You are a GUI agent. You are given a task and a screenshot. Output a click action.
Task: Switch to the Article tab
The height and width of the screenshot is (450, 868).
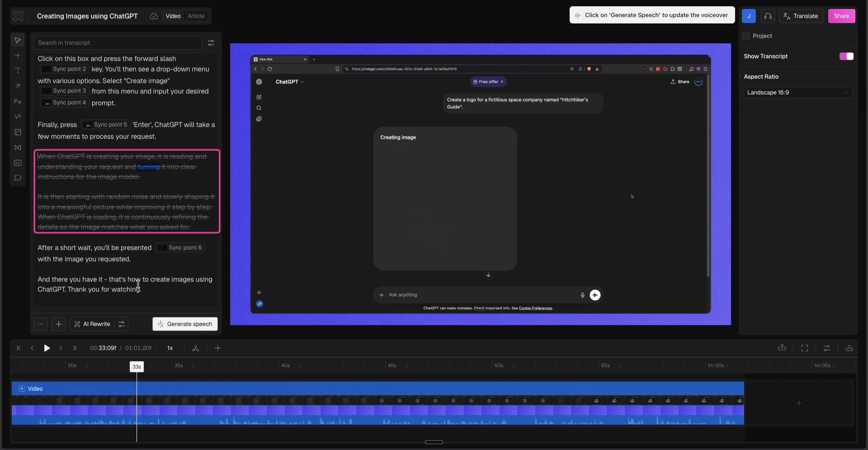[196, 16]
